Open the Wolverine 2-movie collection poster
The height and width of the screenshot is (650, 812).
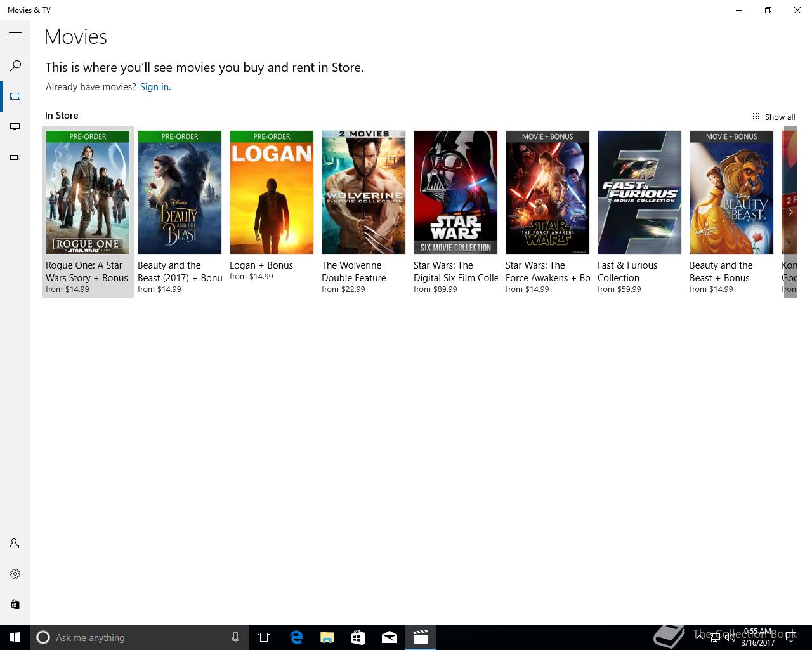[363, 192]
